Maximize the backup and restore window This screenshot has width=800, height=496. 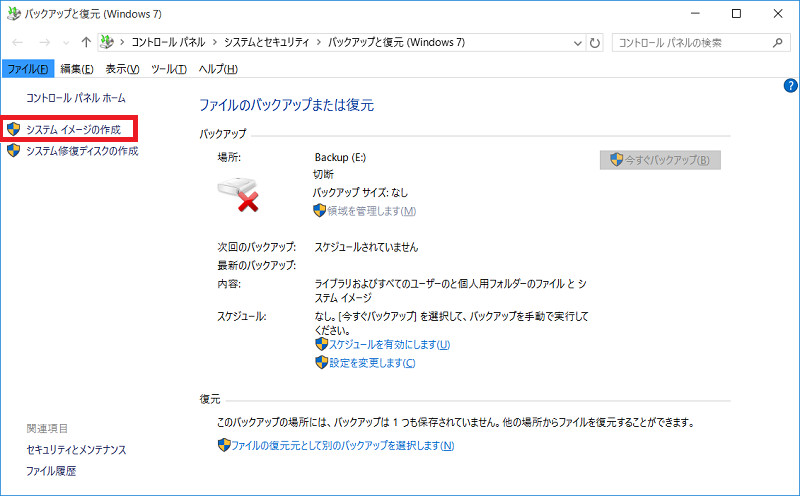tap(736, 14)
